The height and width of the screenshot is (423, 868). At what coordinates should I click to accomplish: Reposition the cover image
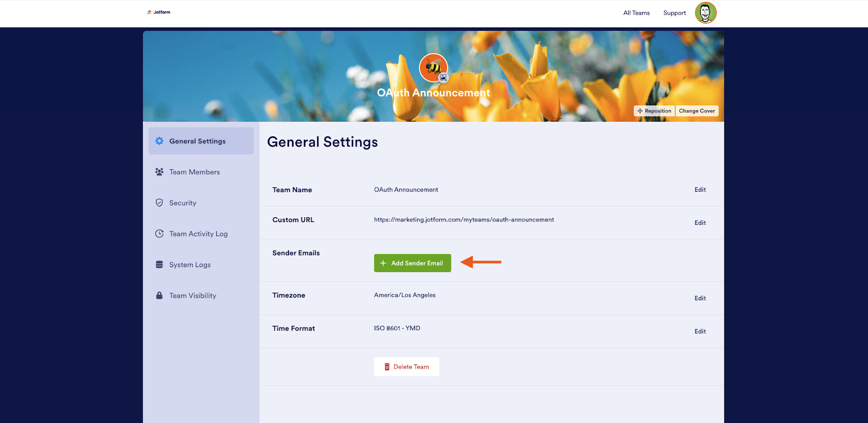pos(654,111)
